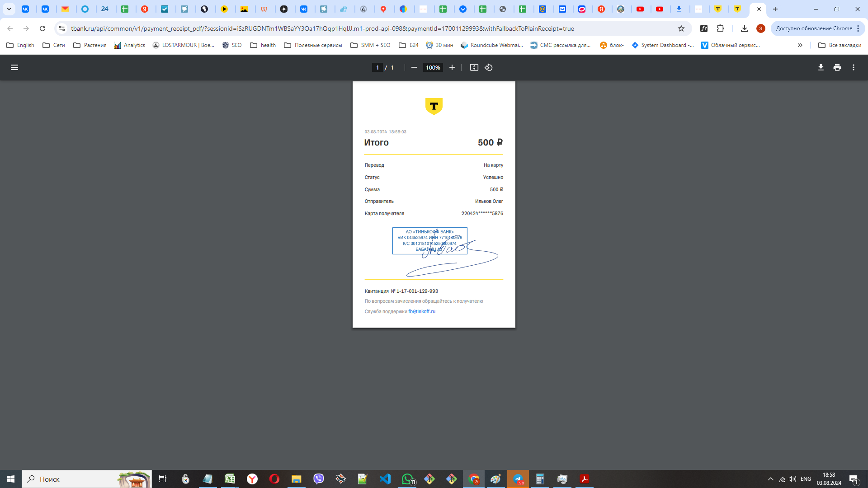Open the Analytics bookmark
Viewport: 868px width, 488px height.
coord(130,45)
